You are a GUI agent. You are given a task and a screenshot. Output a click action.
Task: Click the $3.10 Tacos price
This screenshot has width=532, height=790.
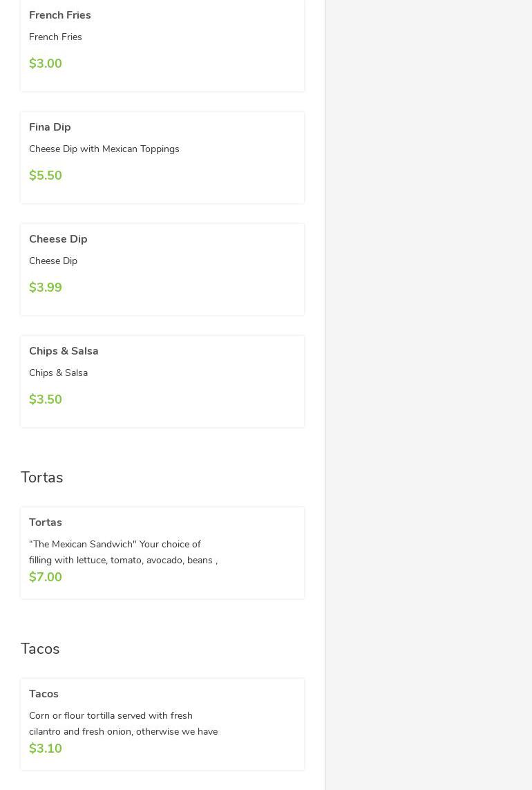(46, 749)
